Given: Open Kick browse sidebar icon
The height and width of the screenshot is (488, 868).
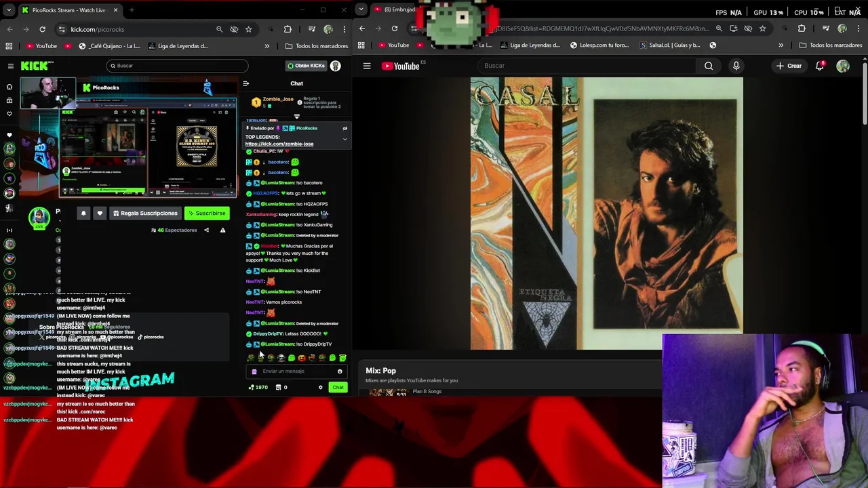Looking at the screenshot, I should tap(9, 100).
